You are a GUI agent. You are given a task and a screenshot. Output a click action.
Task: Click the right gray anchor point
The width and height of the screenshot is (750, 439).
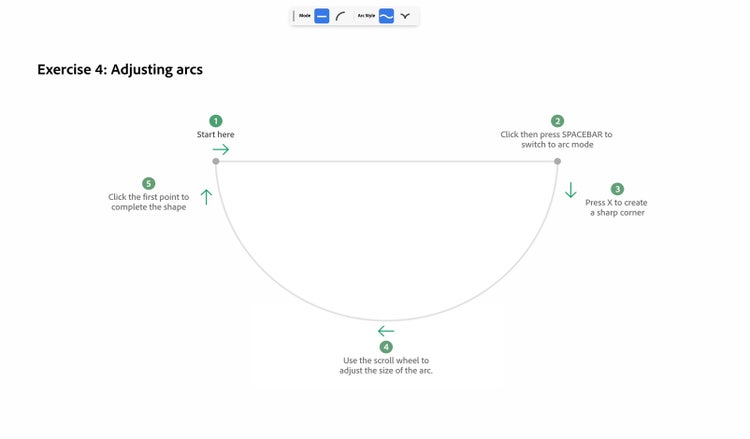click(x=557, y=162)
